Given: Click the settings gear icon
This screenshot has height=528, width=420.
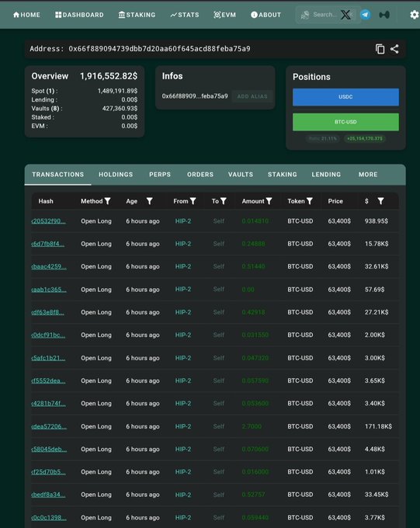Looking at the screenshot, I should pyautogui.click(x=415, y=15).
